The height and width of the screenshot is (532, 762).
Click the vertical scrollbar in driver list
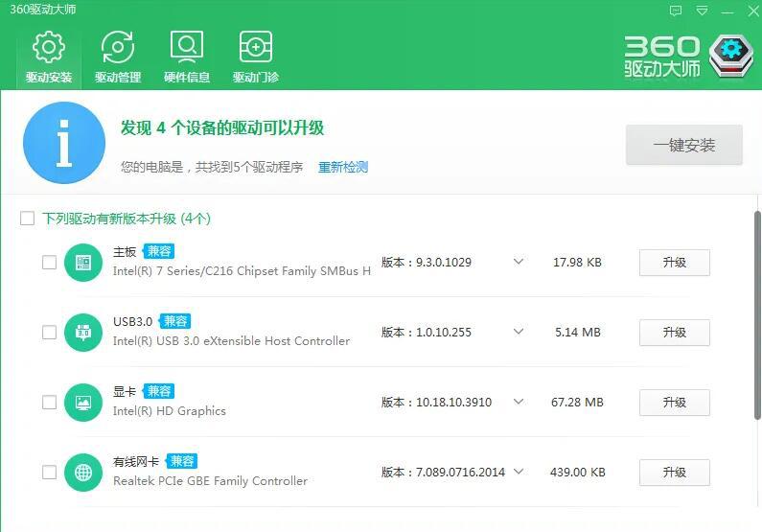(757, 316)
